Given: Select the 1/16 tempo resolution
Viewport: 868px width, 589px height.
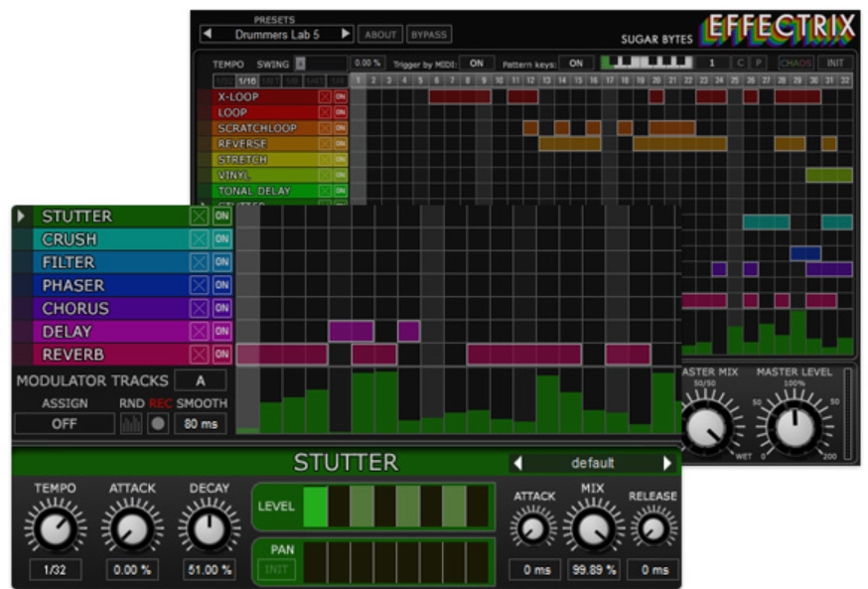Looking at the screenshot, I should (x=247, y=80).
